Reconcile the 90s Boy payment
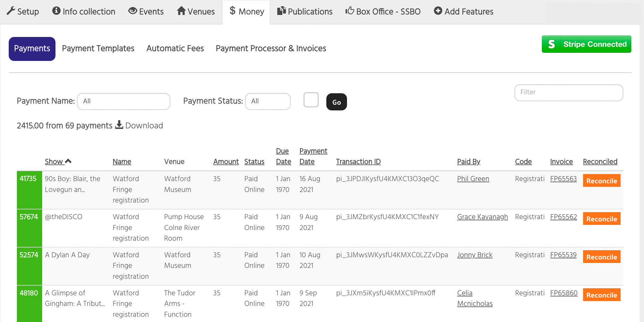 [602, 181]
